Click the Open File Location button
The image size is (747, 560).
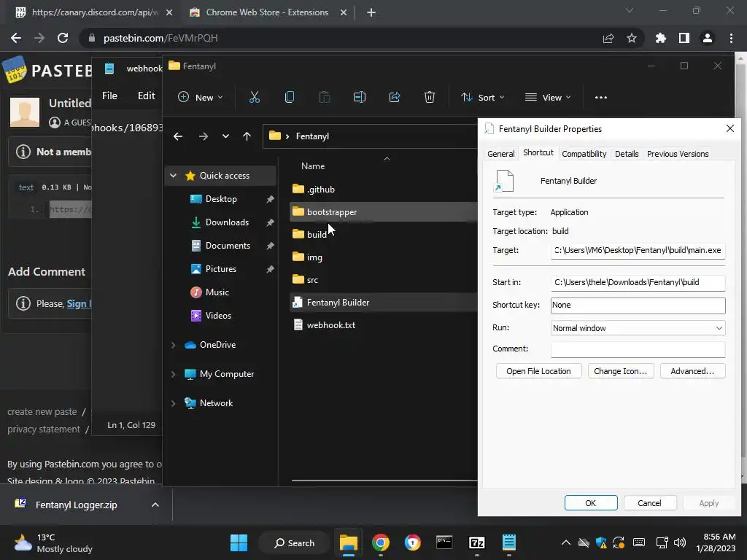pyautogui.click(x=538, y=371)
